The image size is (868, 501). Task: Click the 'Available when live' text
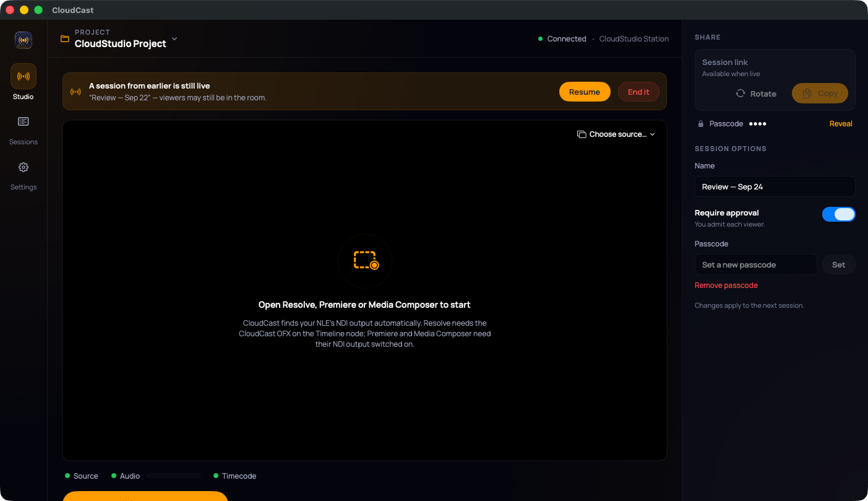coord(731,74)
